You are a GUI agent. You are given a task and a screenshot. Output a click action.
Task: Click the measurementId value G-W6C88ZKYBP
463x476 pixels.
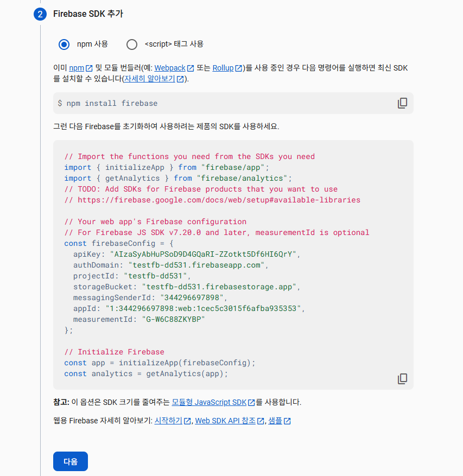tap(173, 319)
